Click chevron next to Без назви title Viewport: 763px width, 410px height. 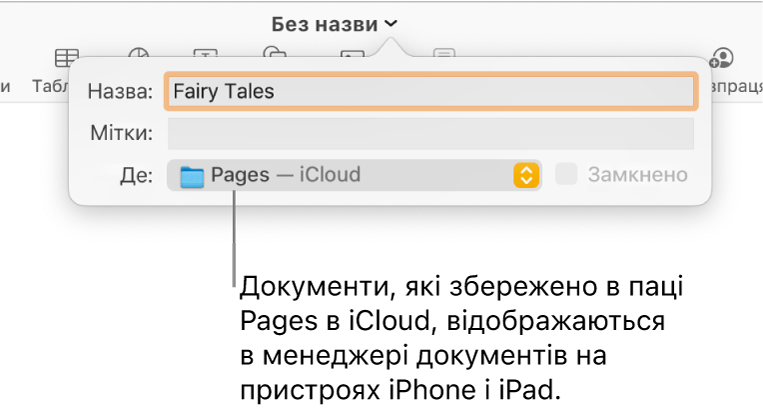click(x=389, y=23)
